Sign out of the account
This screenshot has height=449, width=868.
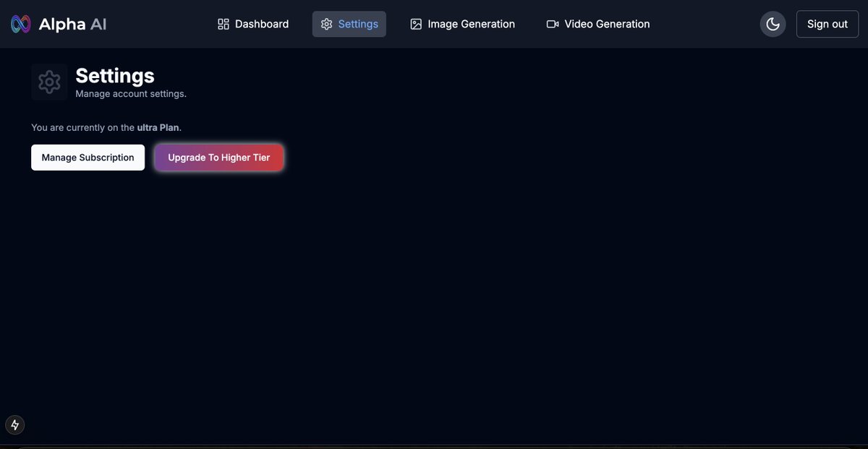827,24
